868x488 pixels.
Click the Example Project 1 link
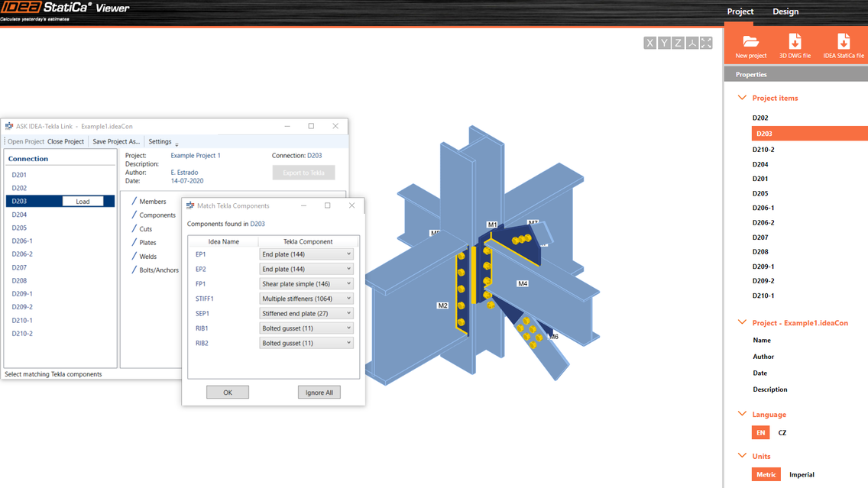pyautogui.click(x=196, y=156)
